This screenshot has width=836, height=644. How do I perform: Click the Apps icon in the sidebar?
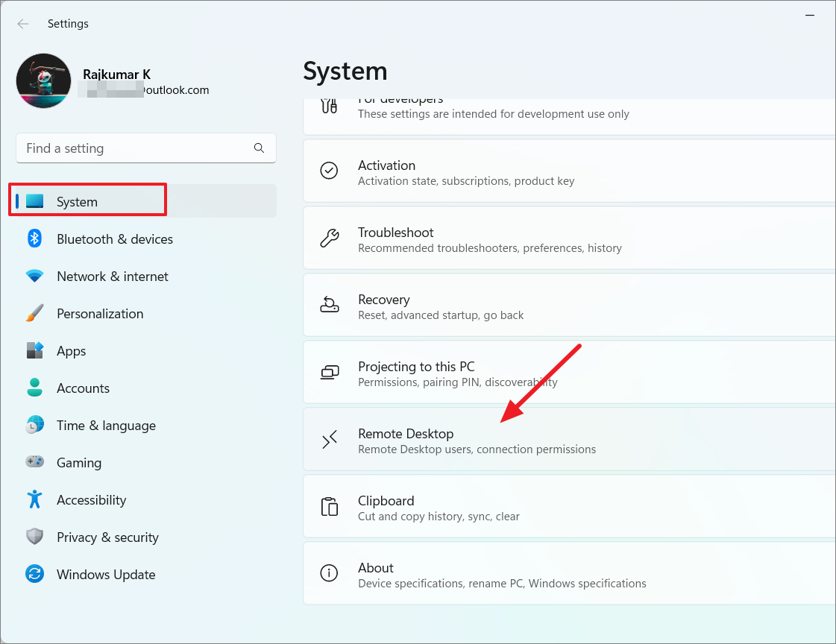34,350
